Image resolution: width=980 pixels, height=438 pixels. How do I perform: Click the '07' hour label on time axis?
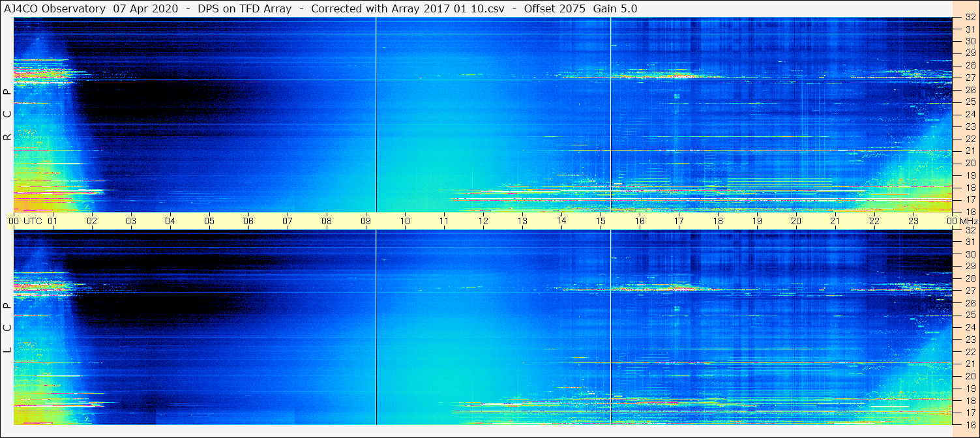(x=288, y=221)
